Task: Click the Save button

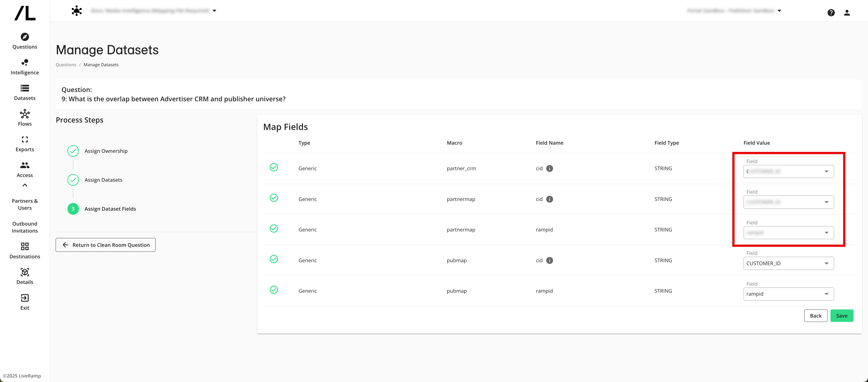Action: pyautogui.click(x=842, y=316)
